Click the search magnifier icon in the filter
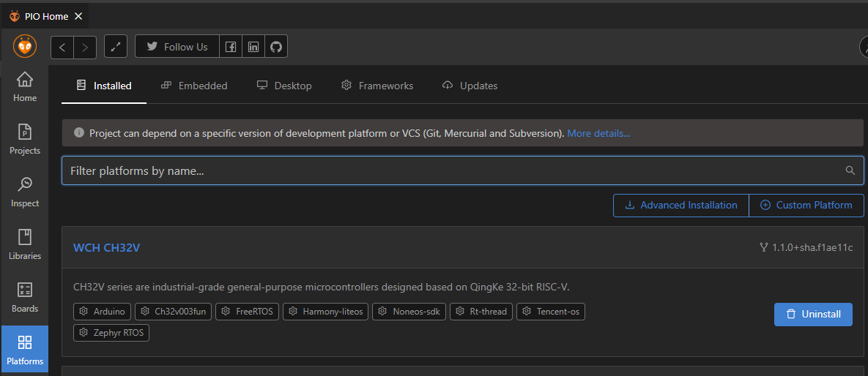 coord(850,170)
